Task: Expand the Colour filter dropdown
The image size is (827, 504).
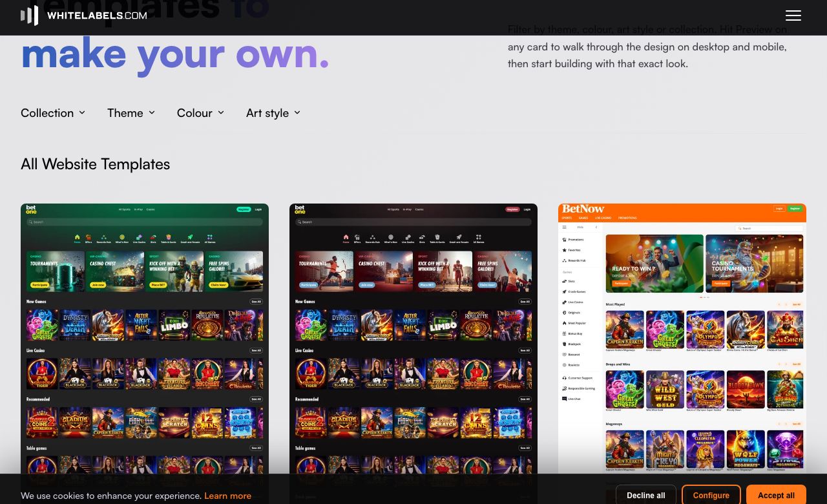Action: [200, 112]
